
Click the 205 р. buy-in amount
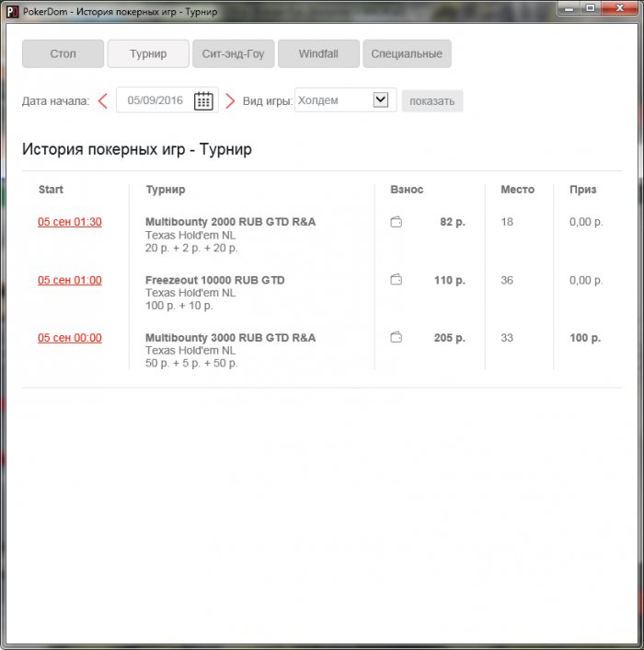[x=450, y=338]
